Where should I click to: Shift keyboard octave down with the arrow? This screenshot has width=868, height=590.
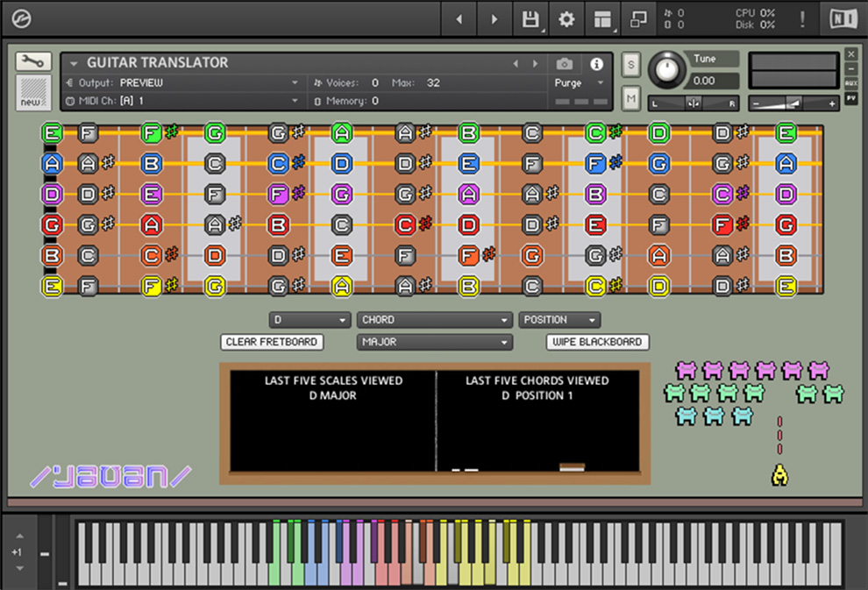[20, 568]
